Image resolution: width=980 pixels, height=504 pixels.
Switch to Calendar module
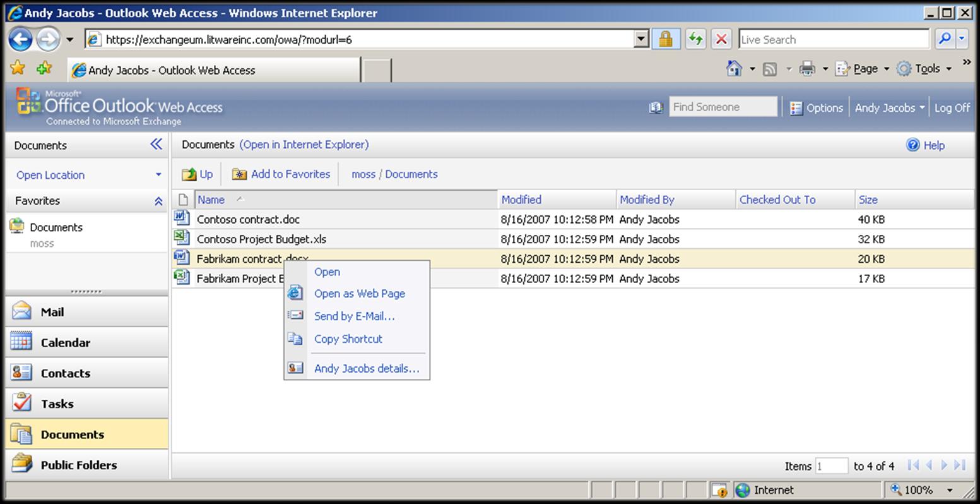click(x=86, y=342)
